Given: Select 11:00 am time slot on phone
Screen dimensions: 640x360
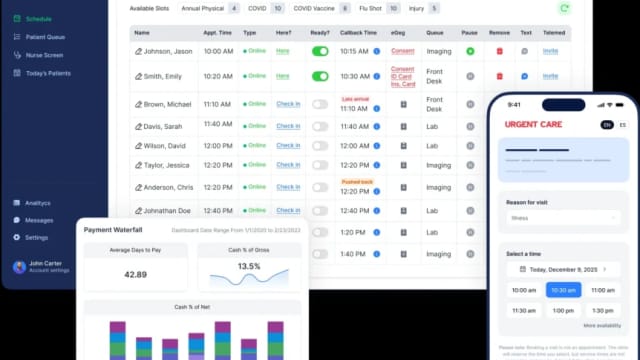Looking at the screenshot, I should click(x=603, y=290).
